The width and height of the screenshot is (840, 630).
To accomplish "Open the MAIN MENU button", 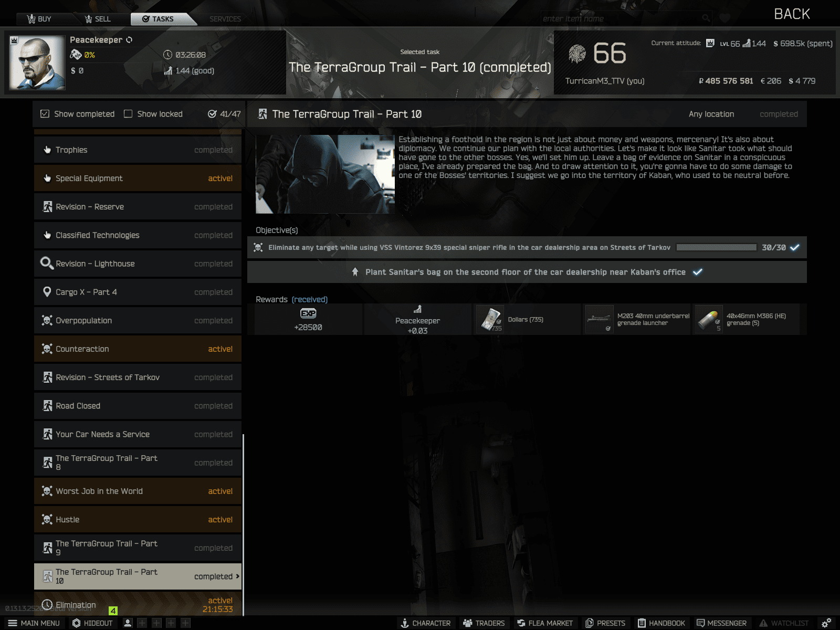I will tap(34, 623).
